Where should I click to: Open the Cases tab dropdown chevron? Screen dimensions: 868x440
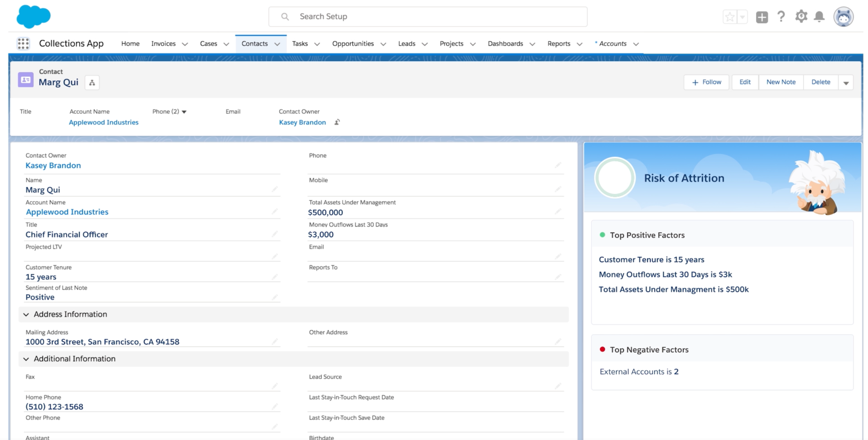(x=226, y=44)
